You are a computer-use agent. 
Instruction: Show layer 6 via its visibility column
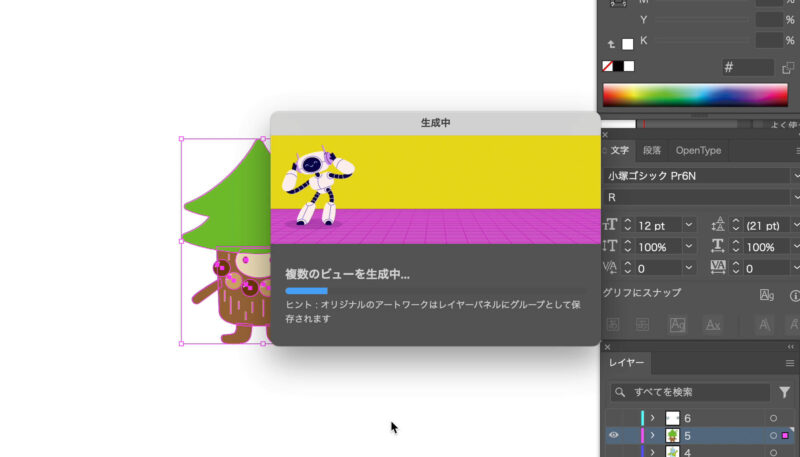pyautogui.click(x=614, y=418)
